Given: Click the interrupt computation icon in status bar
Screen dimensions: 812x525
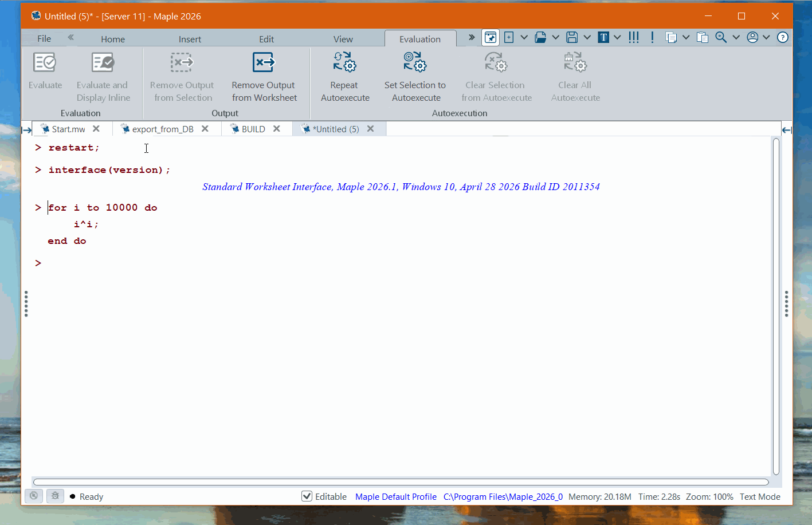Looking at the screenshot, I should point(34,496).
